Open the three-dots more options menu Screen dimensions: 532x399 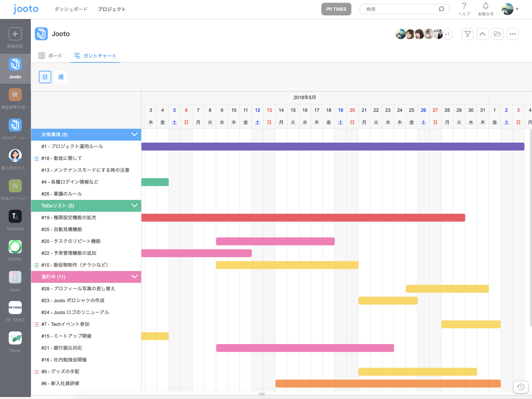512,34
